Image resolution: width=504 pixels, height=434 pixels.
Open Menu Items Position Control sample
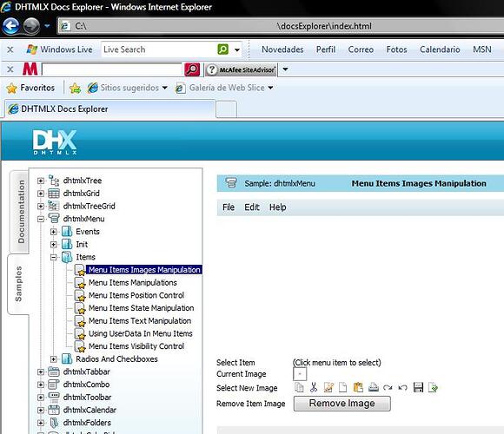(x=136, y=295)
